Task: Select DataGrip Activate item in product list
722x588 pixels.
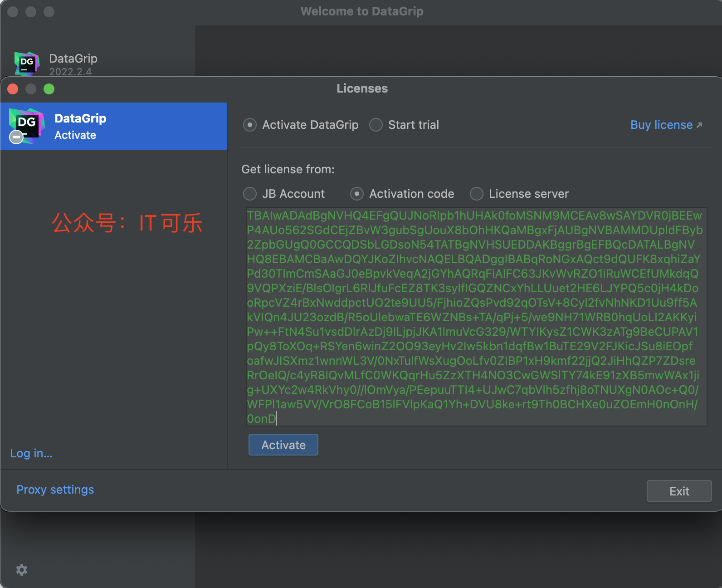Action: click(113, 126)
